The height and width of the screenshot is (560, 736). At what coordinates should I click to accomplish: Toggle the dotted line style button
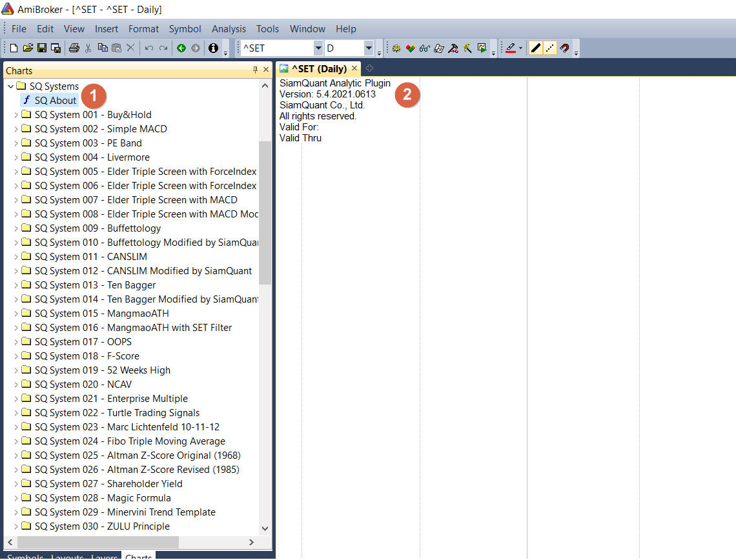(550, 48)
